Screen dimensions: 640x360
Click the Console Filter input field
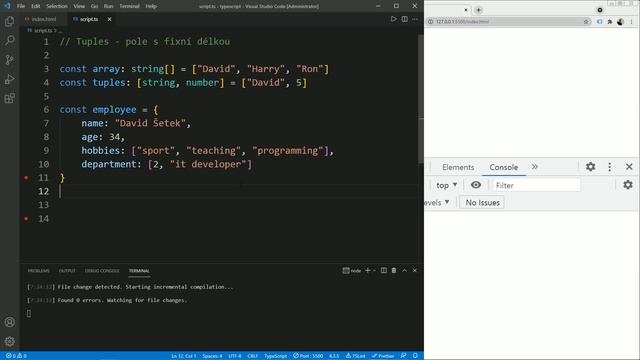coord(536,185)
